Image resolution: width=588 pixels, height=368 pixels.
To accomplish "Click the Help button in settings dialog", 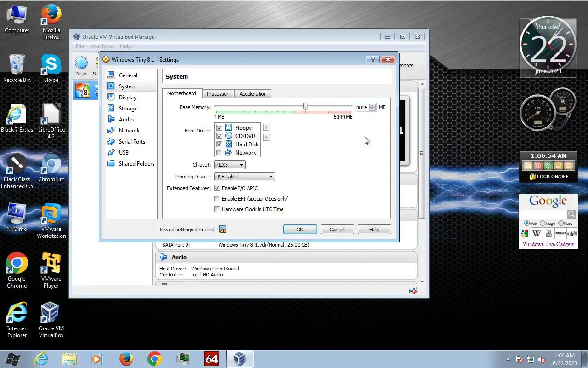I will coord(374,230).
